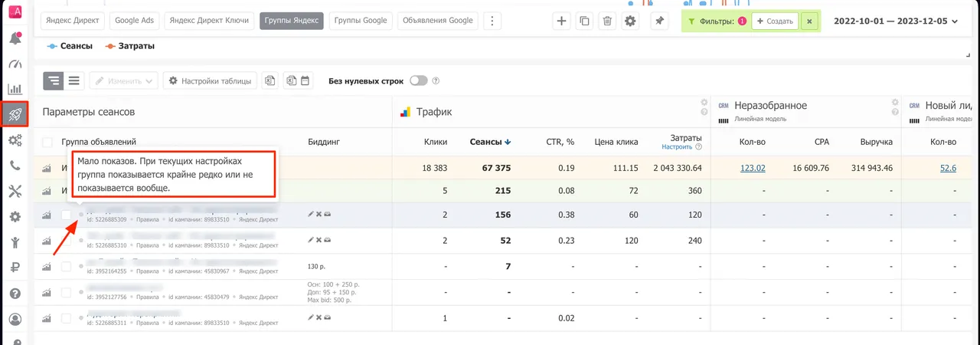Click the mail icon in row 5226885310

click(328, 240)
